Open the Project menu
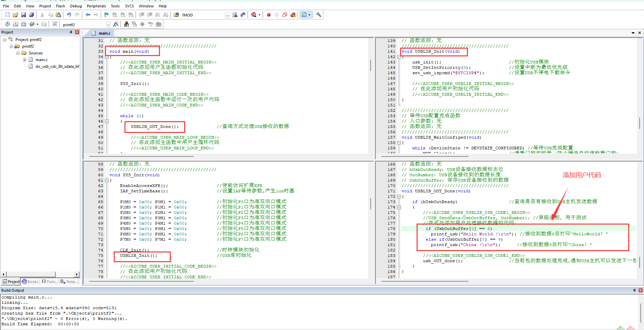The width and height of the screenshot is (644, 330). 45,6
